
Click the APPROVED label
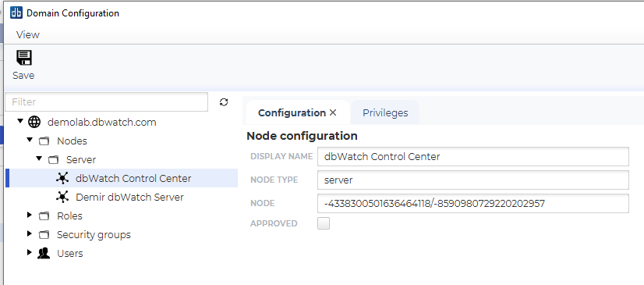(x=274, y=224)
